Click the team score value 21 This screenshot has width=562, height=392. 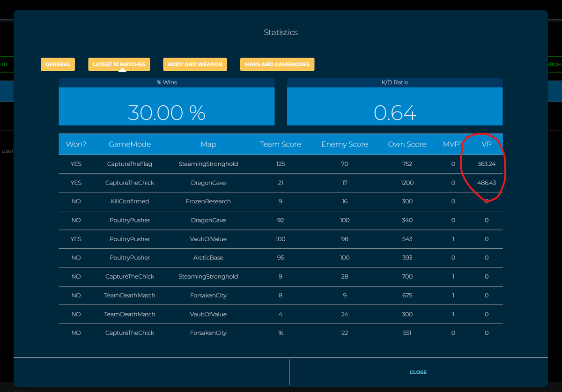point(281,183)
